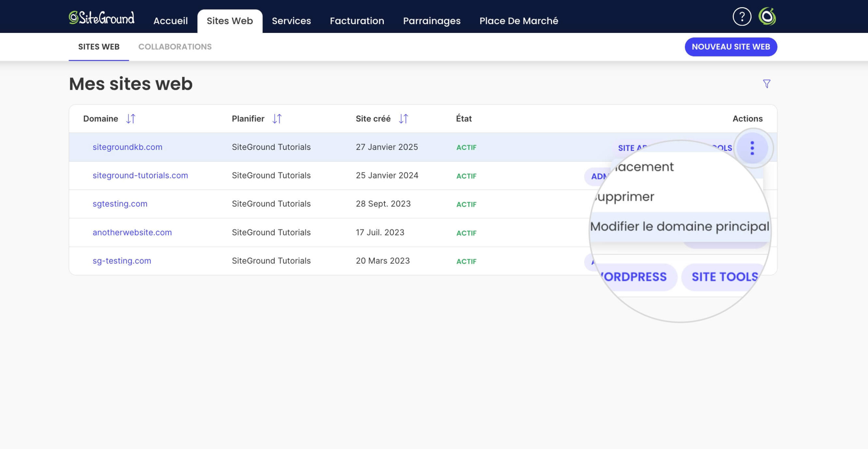Click the 20 Mars 2023 date cell
This screenshot has height=449, width=868.
point(383,261)
